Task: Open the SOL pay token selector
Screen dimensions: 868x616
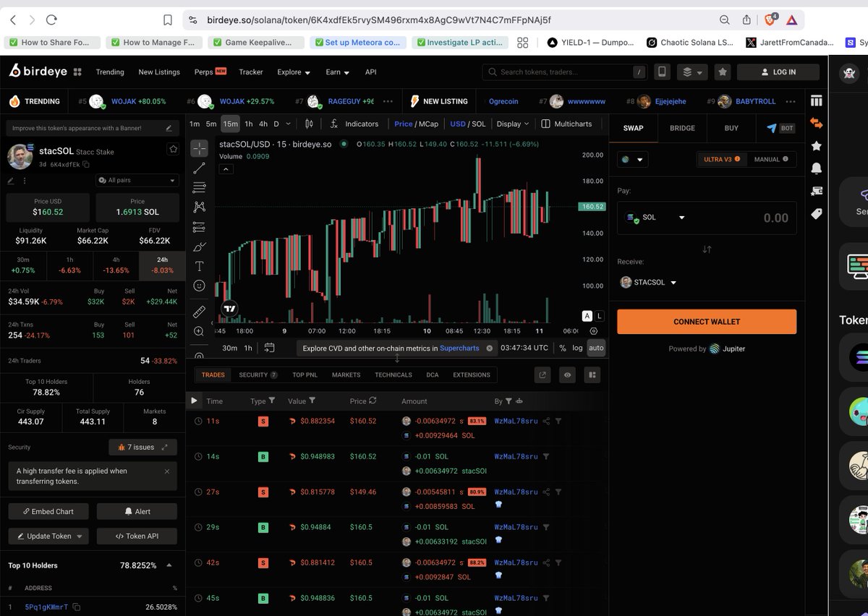Action: click(x=655, y=217)
